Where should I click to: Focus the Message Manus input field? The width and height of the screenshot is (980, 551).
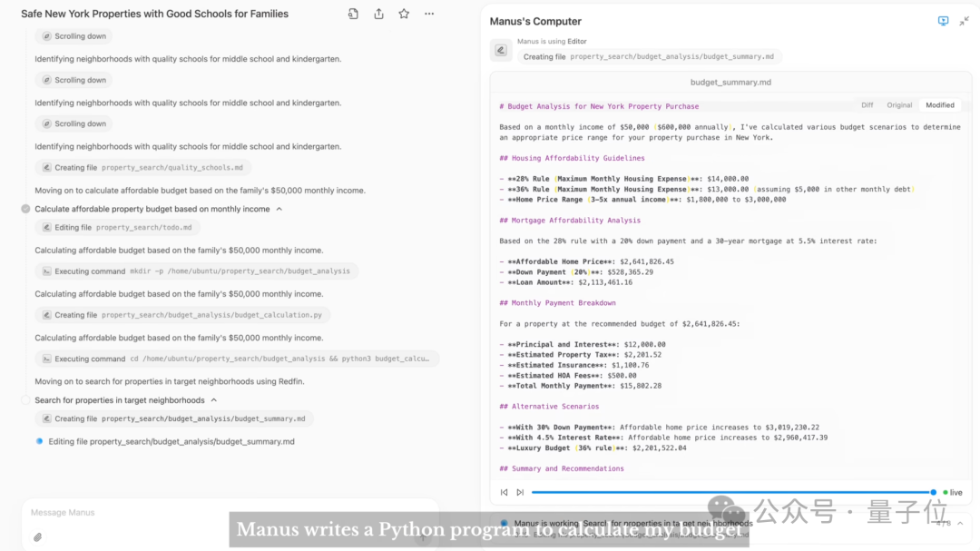tap(230, 513)
